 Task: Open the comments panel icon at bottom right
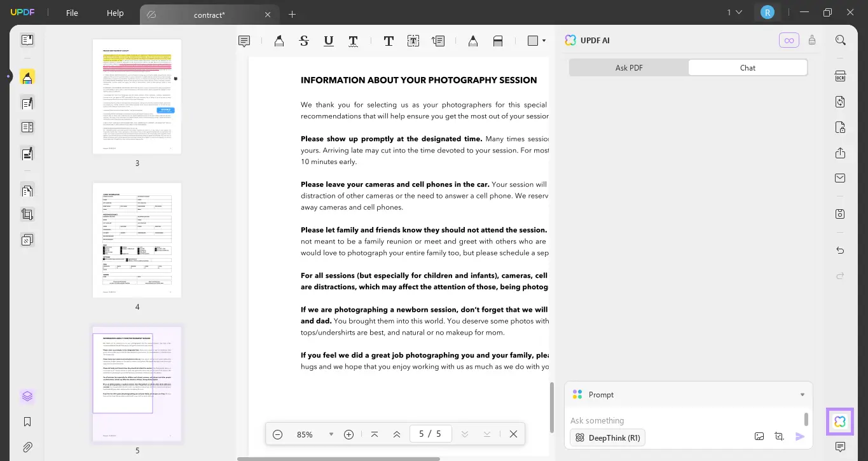click(x=841, y=447)
